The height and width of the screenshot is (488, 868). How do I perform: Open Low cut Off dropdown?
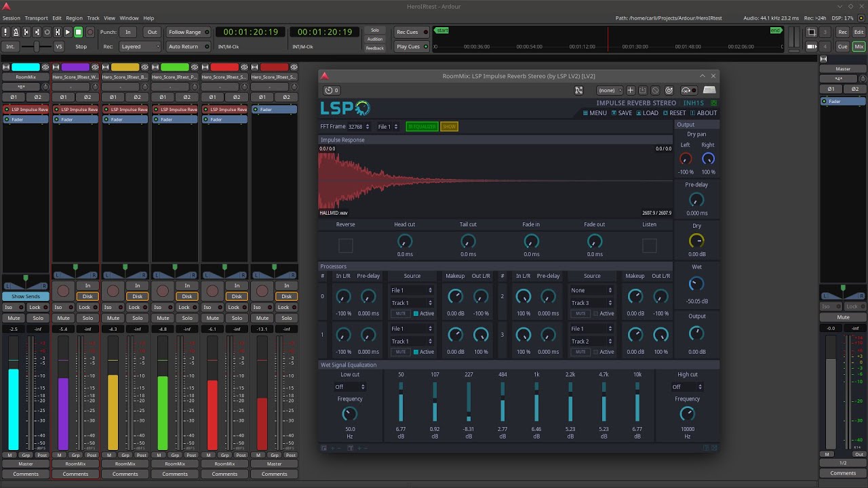pos(350,387)
